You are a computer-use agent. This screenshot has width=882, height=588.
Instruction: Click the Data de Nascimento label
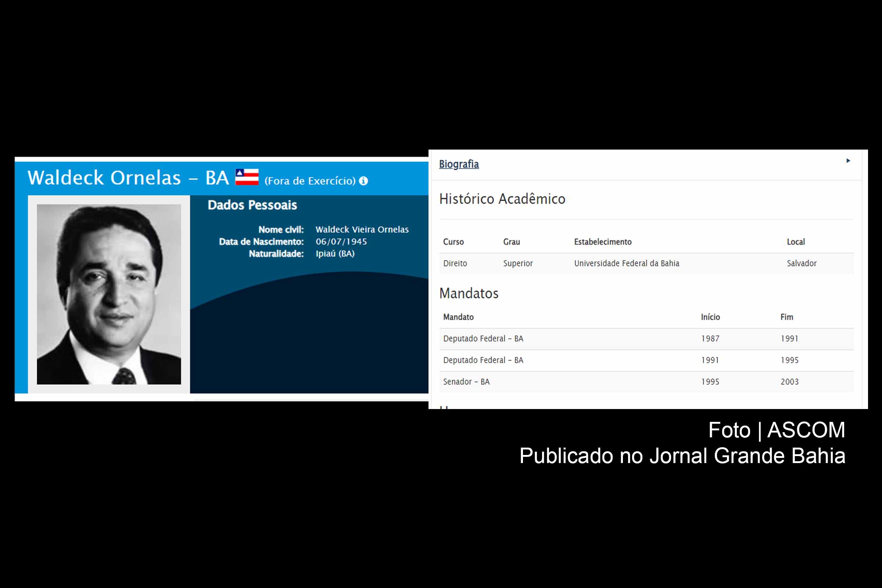click(261, 241)
